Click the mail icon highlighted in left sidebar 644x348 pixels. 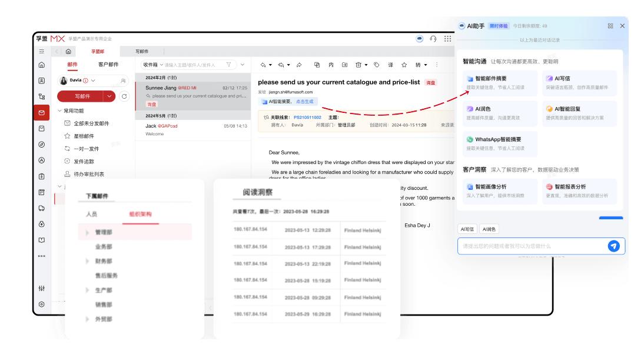(x=41, y=112)
